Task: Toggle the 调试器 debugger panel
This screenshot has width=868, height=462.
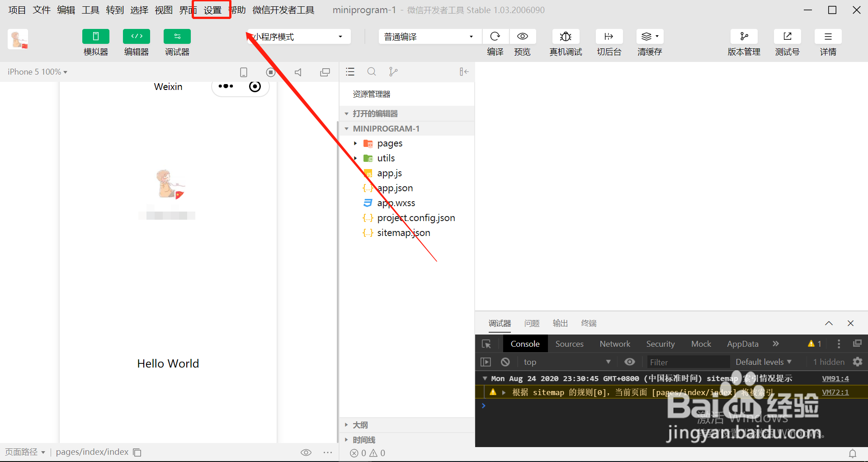Action: click(177, 37)
